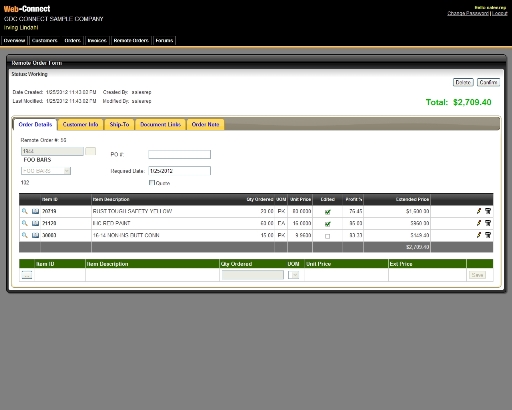
Task: Switch to the Ship-To tab
Action: [x=119, y=124]
